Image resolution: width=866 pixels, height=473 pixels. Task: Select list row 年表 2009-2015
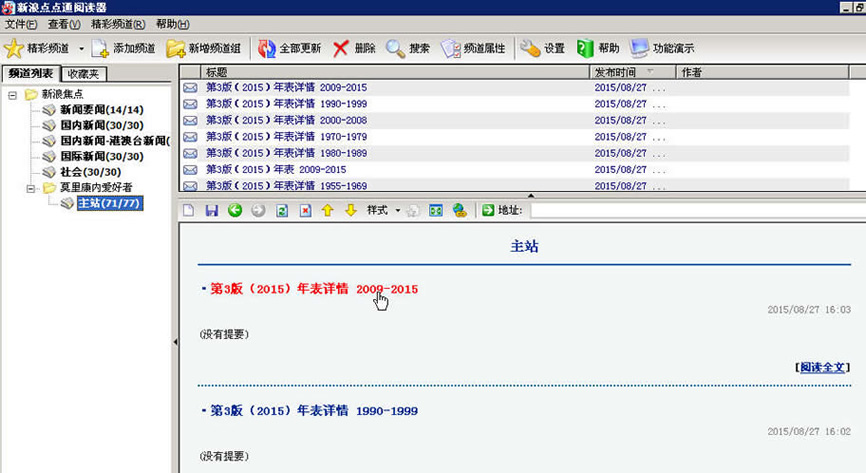point(515,170)
